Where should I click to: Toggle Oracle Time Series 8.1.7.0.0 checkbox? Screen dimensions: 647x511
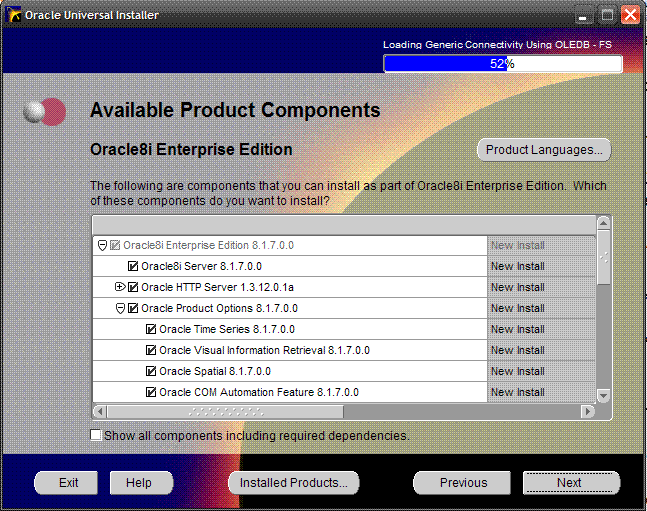pos(151,329)
